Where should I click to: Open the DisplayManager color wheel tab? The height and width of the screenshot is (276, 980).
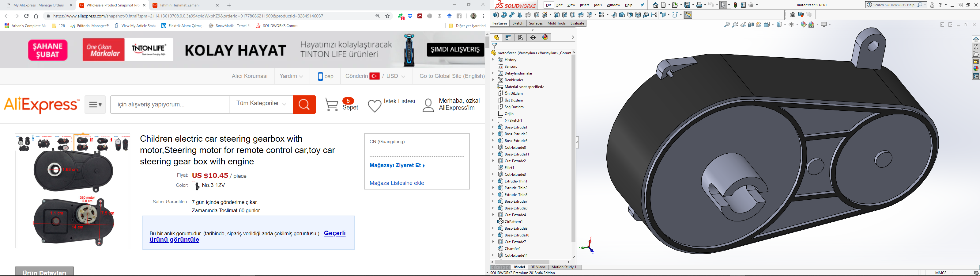(x=545, y=37)
